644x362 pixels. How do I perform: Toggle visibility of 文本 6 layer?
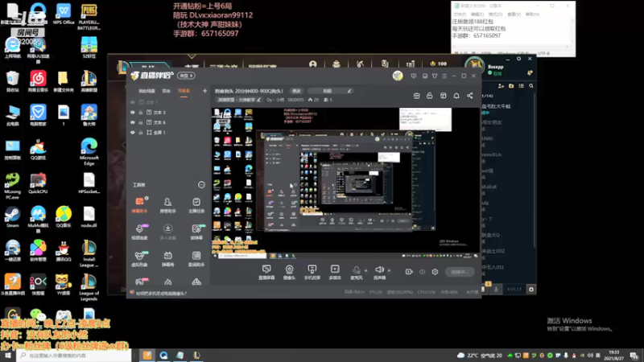[x=133, y=122]
